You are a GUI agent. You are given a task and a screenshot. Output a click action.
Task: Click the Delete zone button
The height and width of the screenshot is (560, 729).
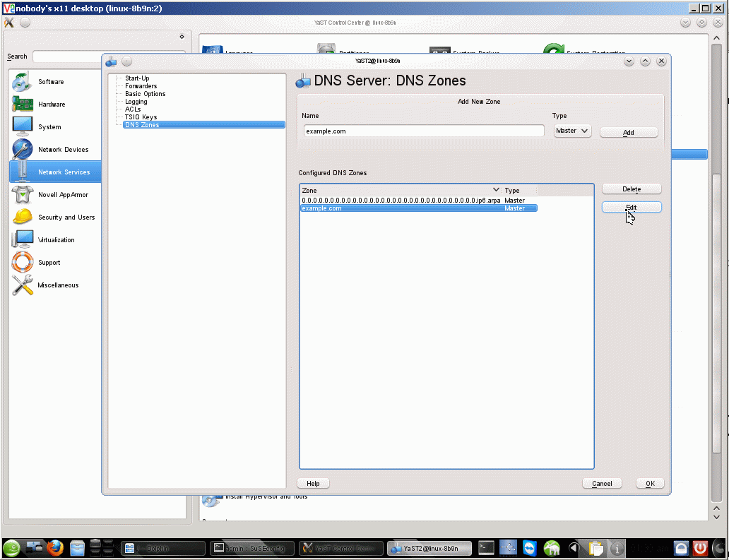pyautogui.click(x=632, y=189)
